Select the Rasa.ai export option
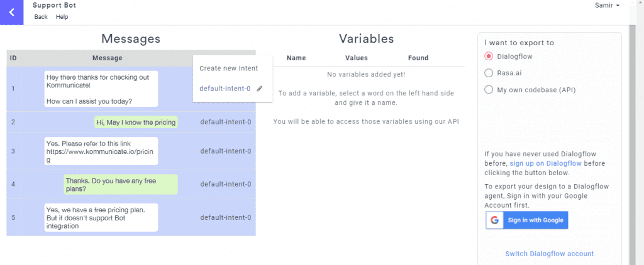The width and height of the screenshot is (644, 265). coord(488,73)
